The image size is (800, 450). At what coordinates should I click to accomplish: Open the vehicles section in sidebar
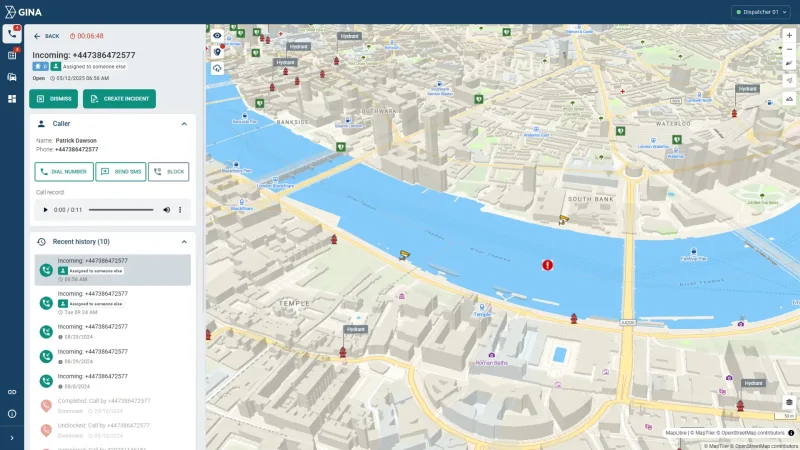coord(12,77)
